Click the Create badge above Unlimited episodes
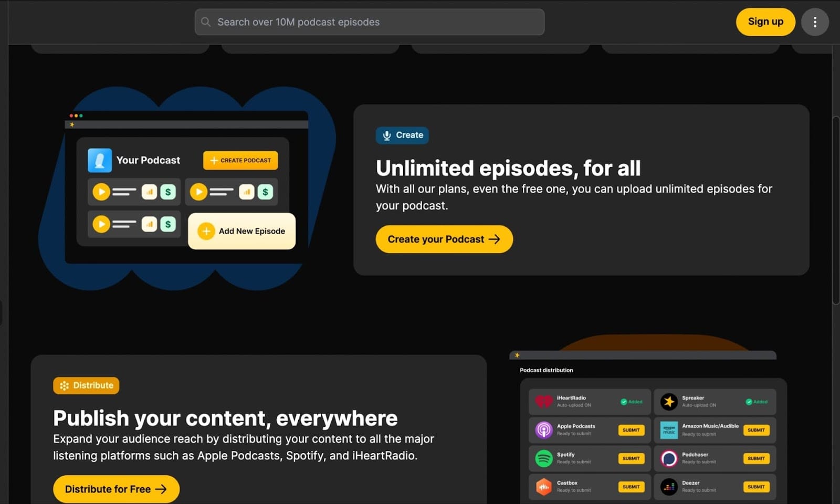Image resolution: width=840 pixels, height=504 pixels. coord(402,135)
